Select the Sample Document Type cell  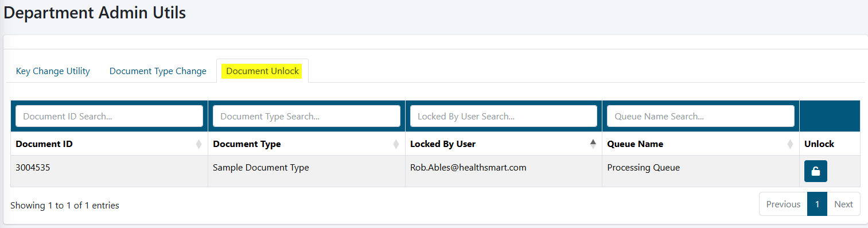[x=306, y=171]
